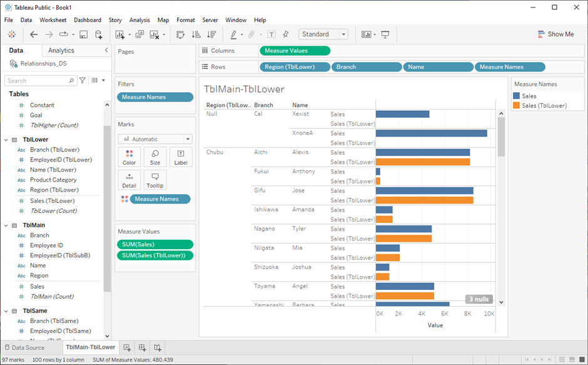The image size is (588, 365).
Task: Collapse the TblSame table
Action: 6,311
